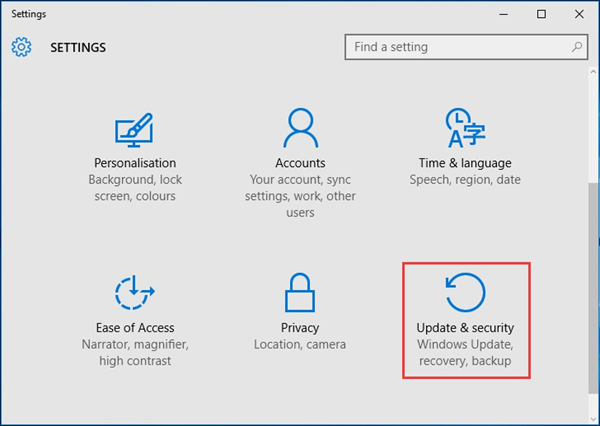
Task: Click the 'Time & language' label
Action: pyautogui.click(x=465, y=163)
